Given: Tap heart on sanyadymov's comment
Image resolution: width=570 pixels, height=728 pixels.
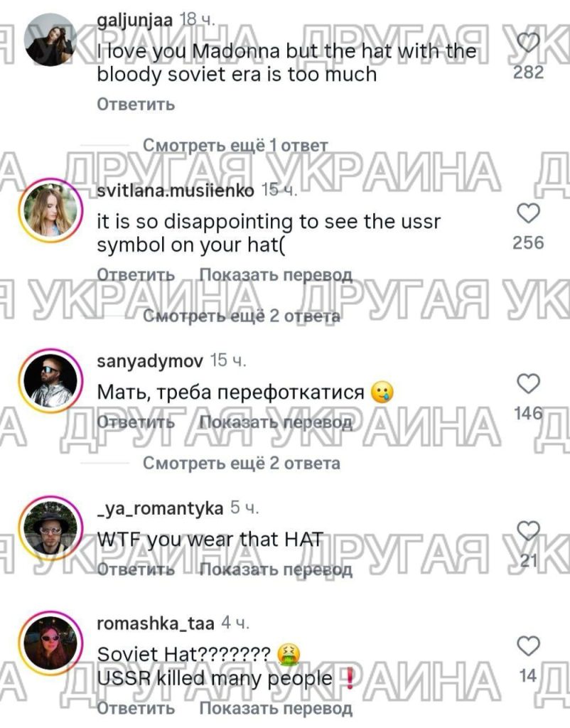Looking at the screenshot, I should (x=528, y=384).
